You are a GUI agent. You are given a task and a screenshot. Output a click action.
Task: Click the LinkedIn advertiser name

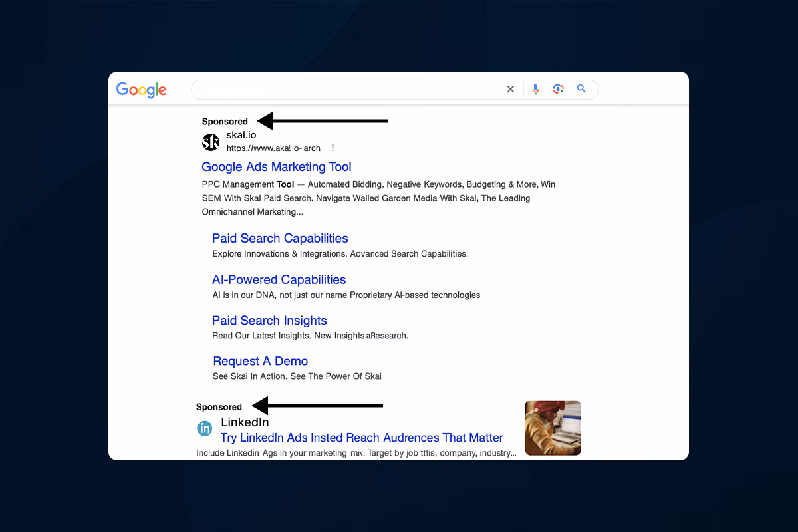(x=245, y=422)
